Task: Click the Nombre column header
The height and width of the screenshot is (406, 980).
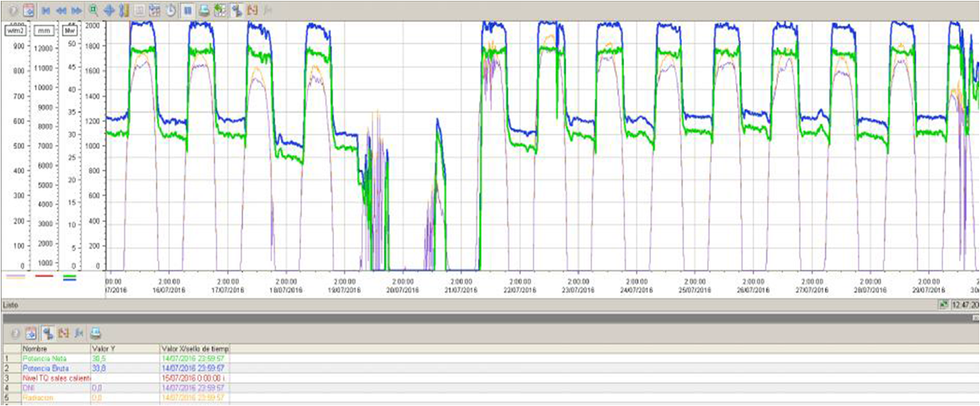Action: (x=35, y=348)
